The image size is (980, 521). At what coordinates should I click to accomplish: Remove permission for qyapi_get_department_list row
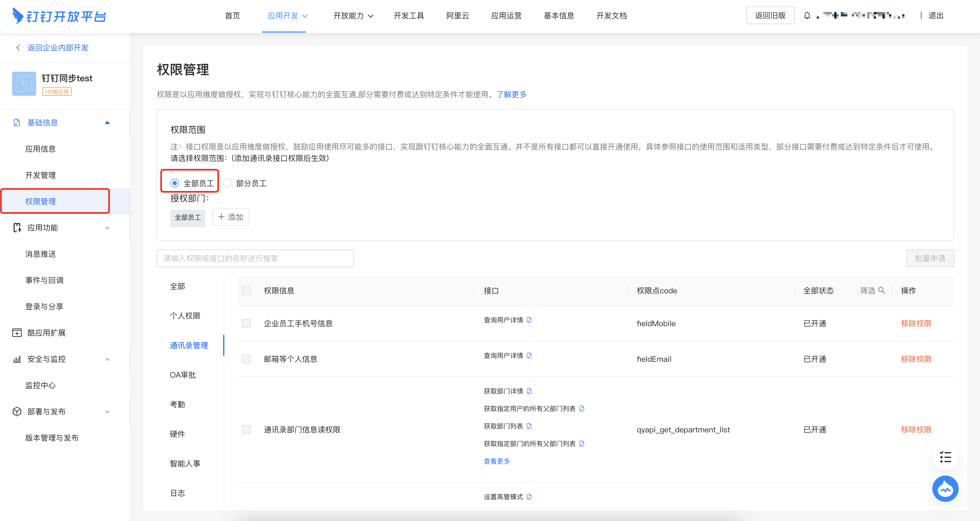pyautogui.click(x=916, y=430)
